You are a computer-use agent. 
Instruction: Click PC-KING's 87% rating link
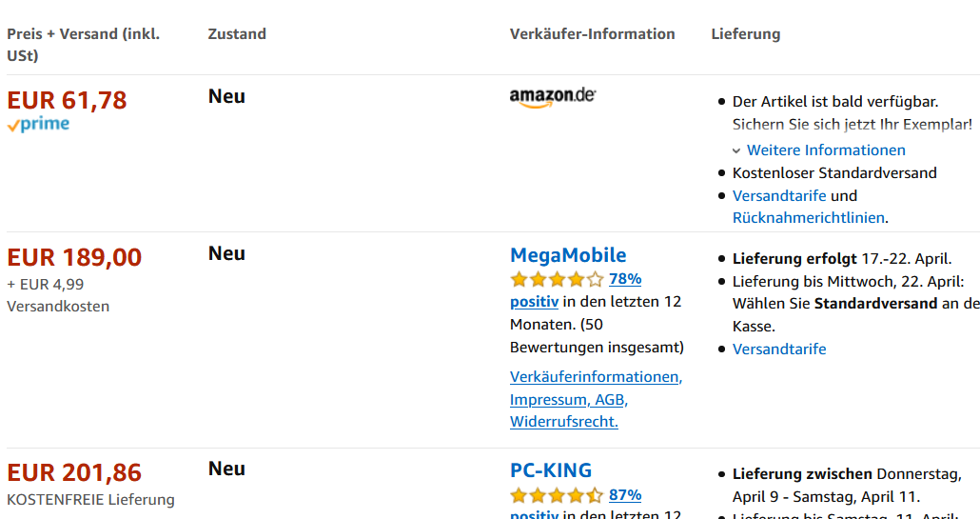625,495
